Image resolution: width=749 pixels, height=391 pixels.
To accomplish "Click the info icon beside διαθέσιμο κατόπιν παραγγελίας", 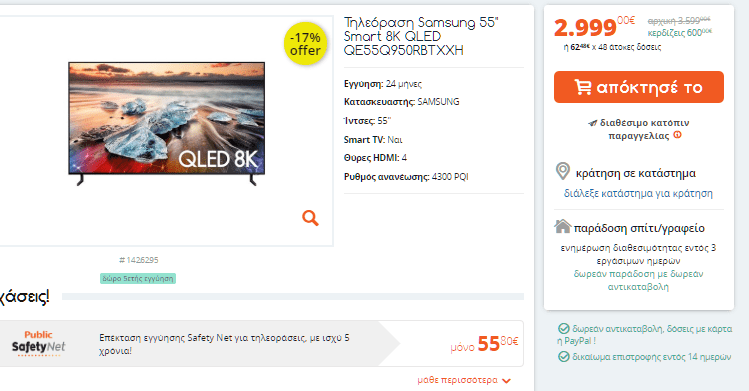I will pyautogui.click(x=677, y=135).
